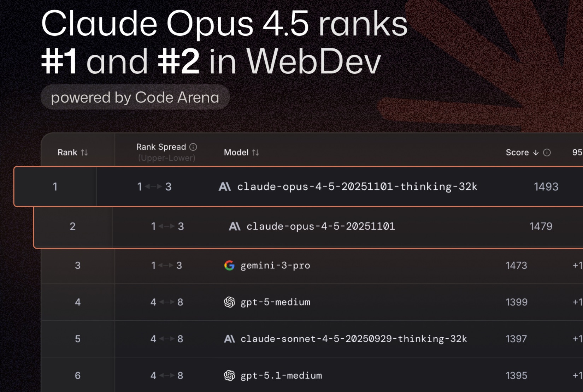Click the OpenAI icon beside gpt-5.1-medium
Screen dimensions: 583x392
[x=229, y=375]
